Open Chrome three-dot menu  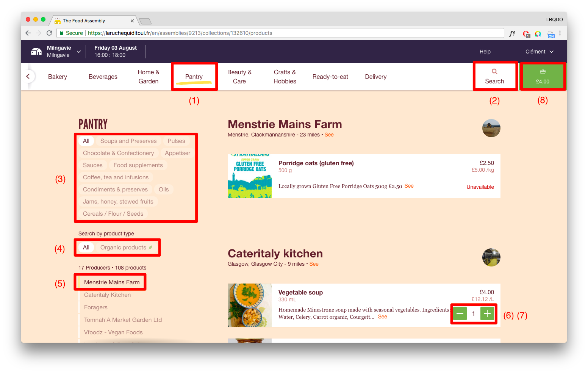[x=560, y=33]
